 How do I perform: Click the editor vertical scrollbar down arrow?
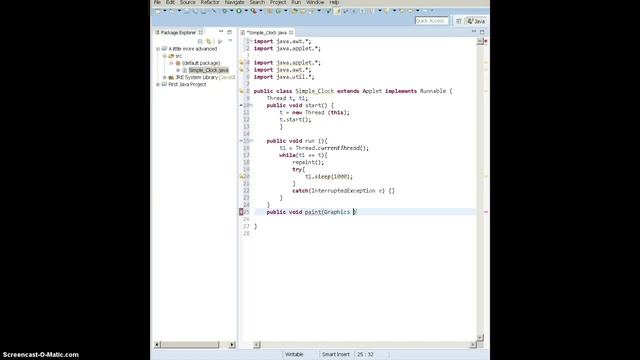pos(480,338)
